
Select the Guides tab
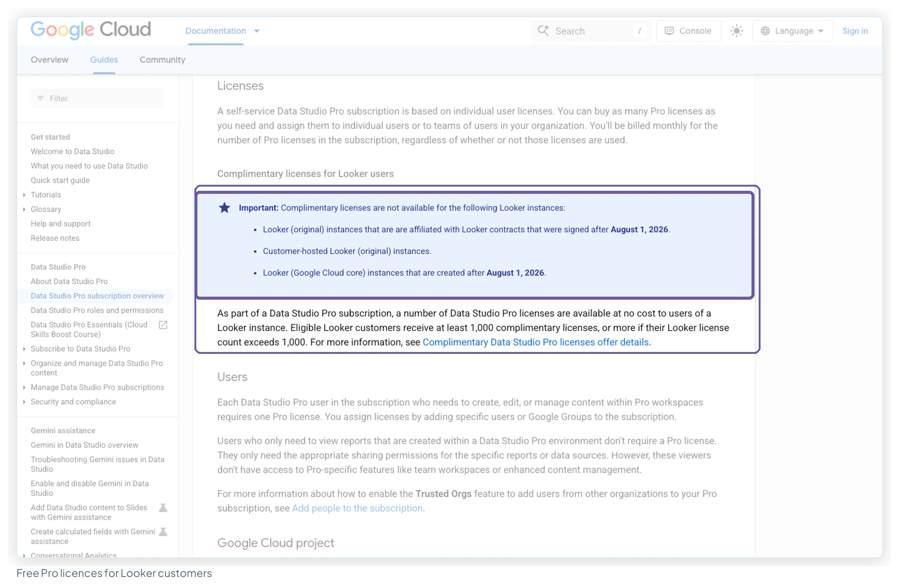click(x=104, y=60)
